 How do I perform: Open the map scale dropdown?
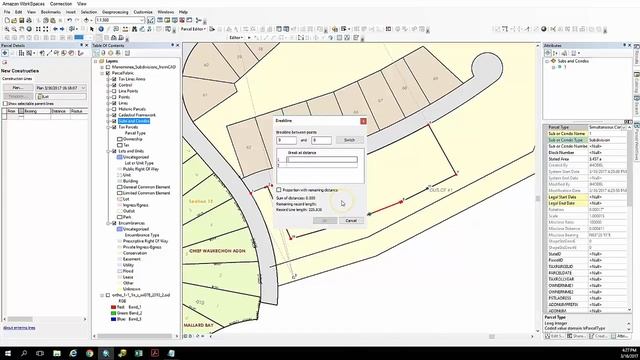coord(142,20)
